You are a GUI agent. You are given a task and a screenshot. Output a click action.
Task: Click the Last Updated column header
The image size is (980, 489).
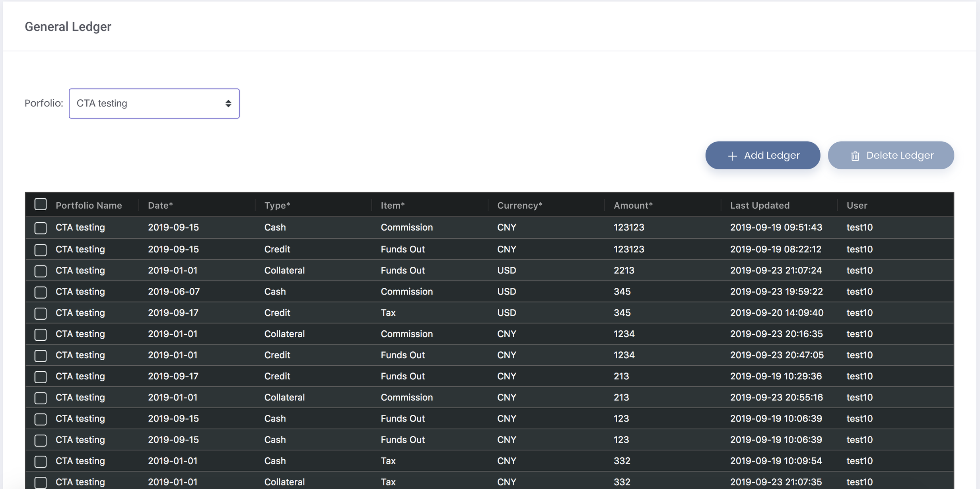point(760,205)
